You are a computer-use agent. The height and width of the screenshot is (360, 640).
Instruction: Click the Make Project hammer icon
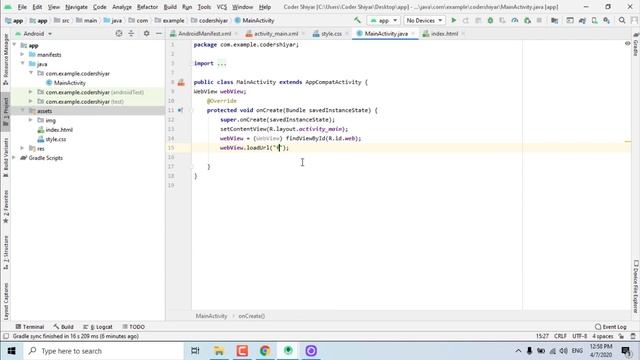(x=358, y=20)
